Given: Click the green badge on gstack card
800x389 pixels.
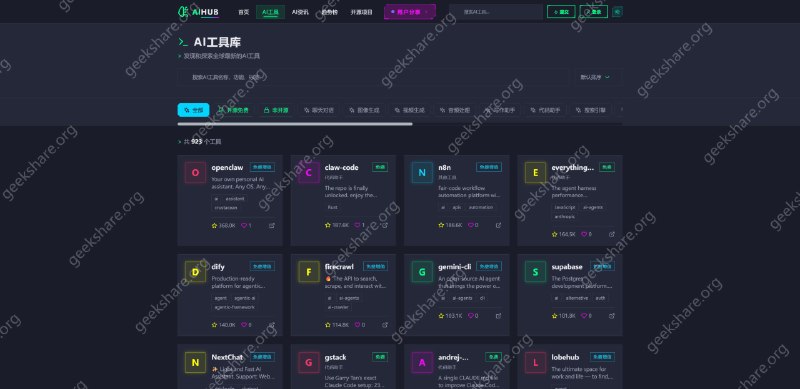Looking at the screenshot, I should click(x=380, y=357).
